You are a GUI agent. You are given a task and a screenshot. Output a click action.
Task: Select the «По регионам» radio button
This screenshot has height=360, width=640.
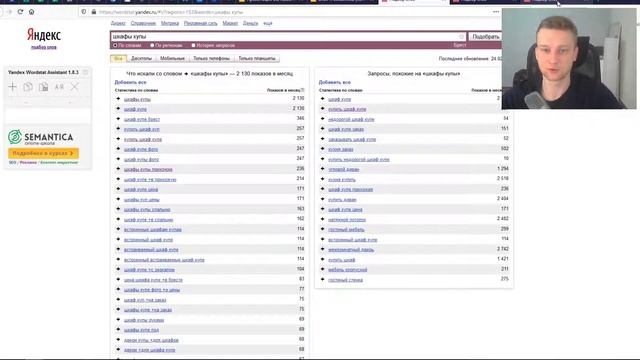click(152, 45)
